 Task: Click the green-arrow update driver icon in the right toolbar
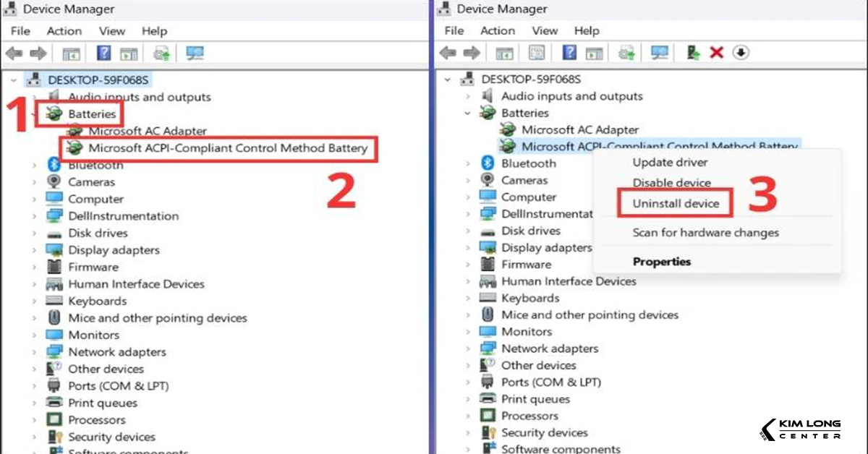pos(694,53)
